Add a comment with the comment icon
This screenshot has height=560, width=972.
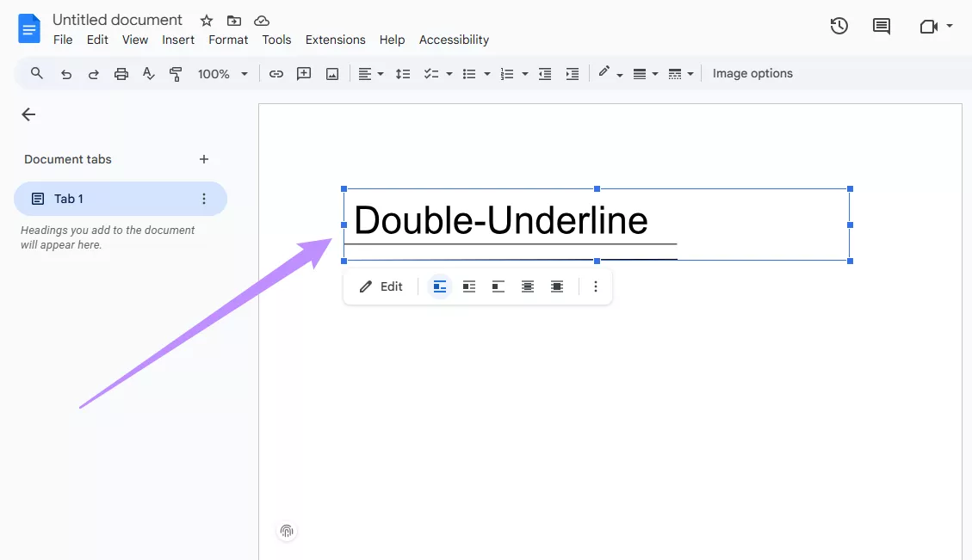tap(303, 73)
